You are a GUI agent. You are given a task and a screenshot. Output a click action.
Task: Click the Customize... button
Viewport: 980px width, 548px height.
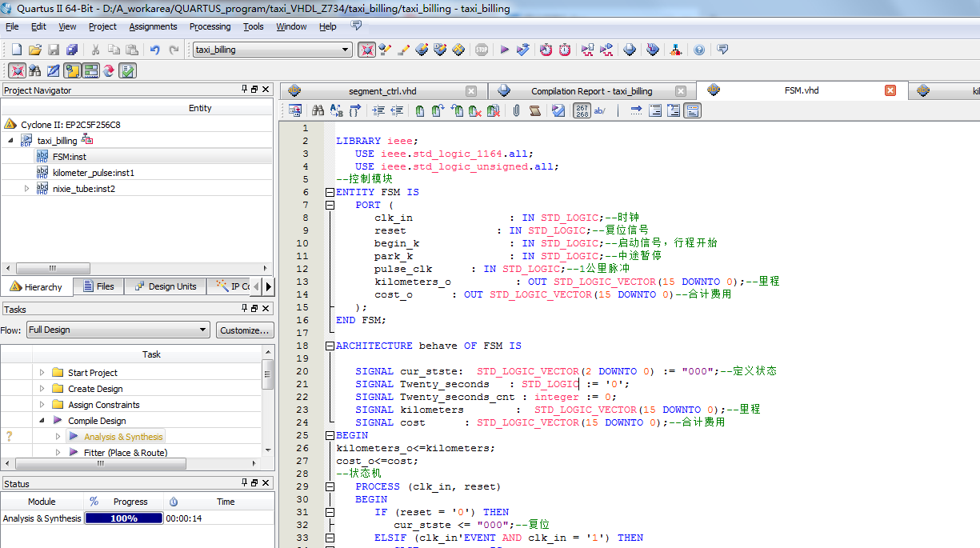pyautogui.click(x=245, y=330)
